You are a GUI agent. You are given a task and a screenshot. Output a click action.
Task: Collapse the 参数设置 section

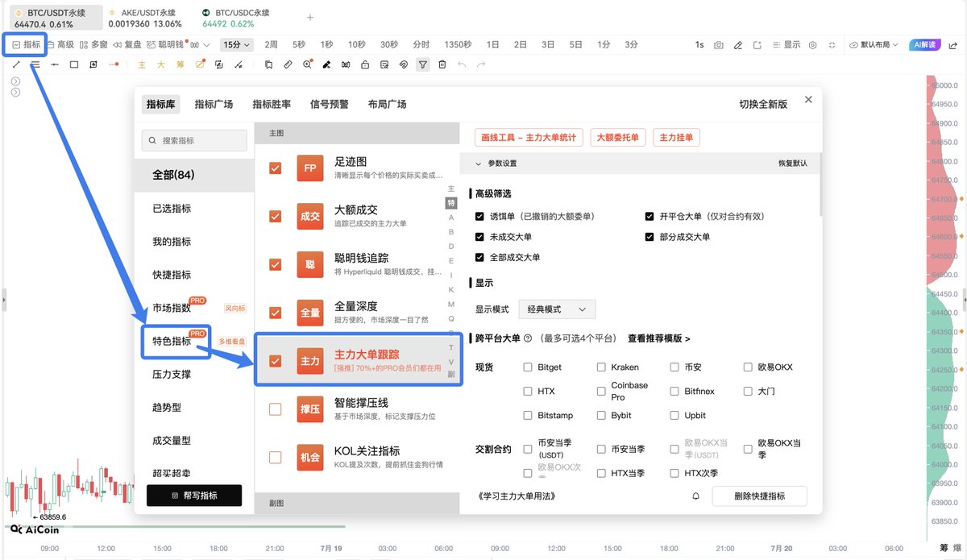pyautogui.click(x=478, y=164)
